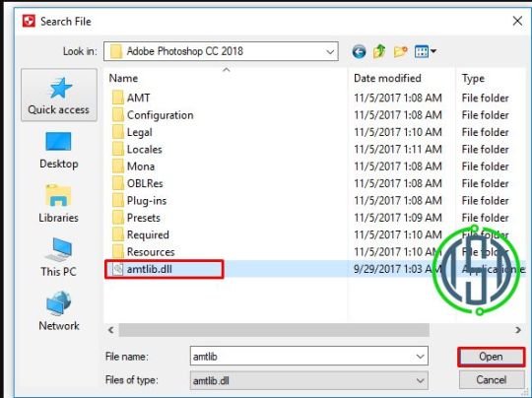The image size is (532, 398).
Task: Open Network in places bar
Action: coord(59,311)
